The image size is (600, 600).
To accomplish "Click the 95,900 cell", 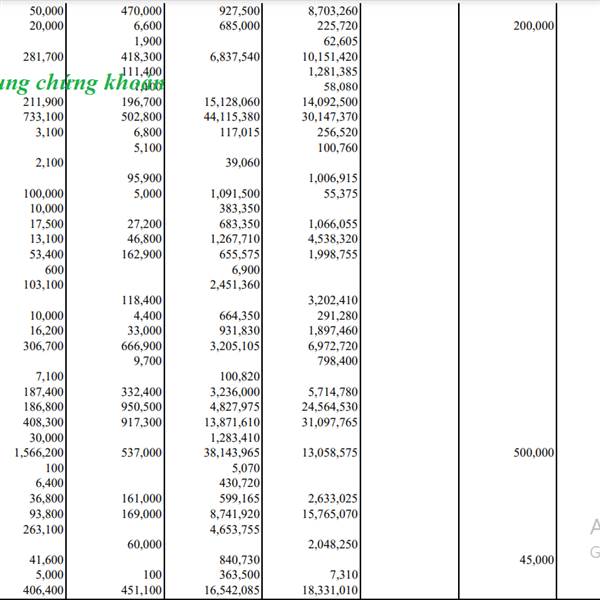I will 144,178.
